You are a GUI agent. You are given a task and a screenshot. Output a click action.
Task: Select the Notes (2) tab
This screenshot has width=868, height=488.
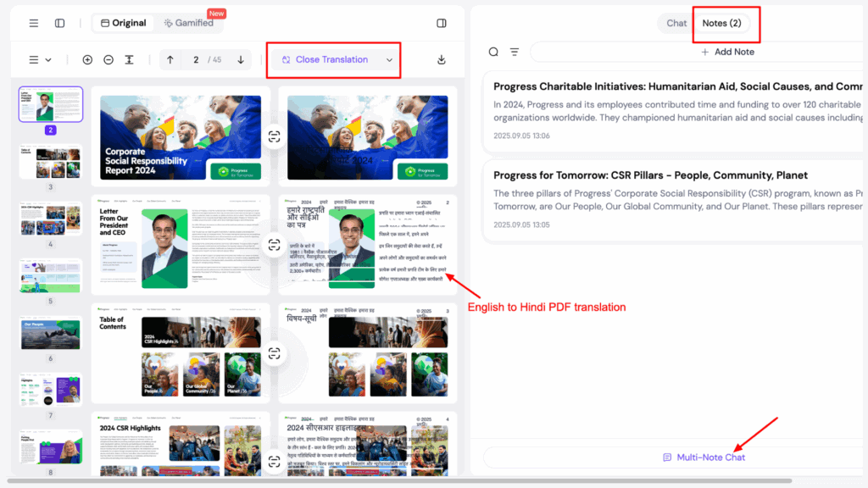pyautogui.click(x=721, y=23)
